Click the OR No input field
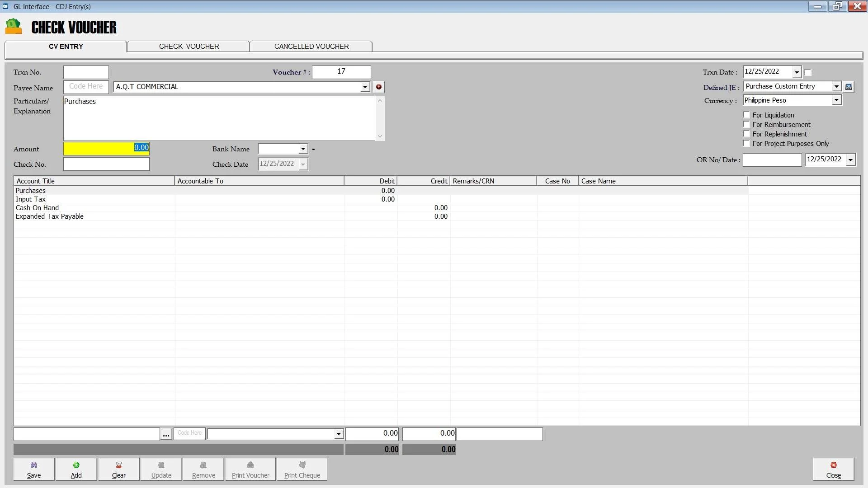Screen dimensions: 868x488 pos(772,160)
